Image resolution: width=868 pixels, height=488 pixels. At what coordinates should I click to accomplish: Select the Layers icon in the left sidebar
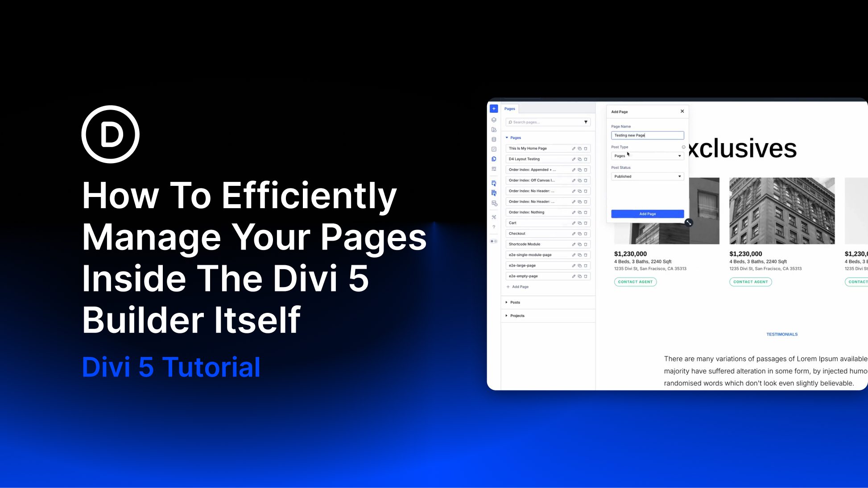[x=494, y=119]
